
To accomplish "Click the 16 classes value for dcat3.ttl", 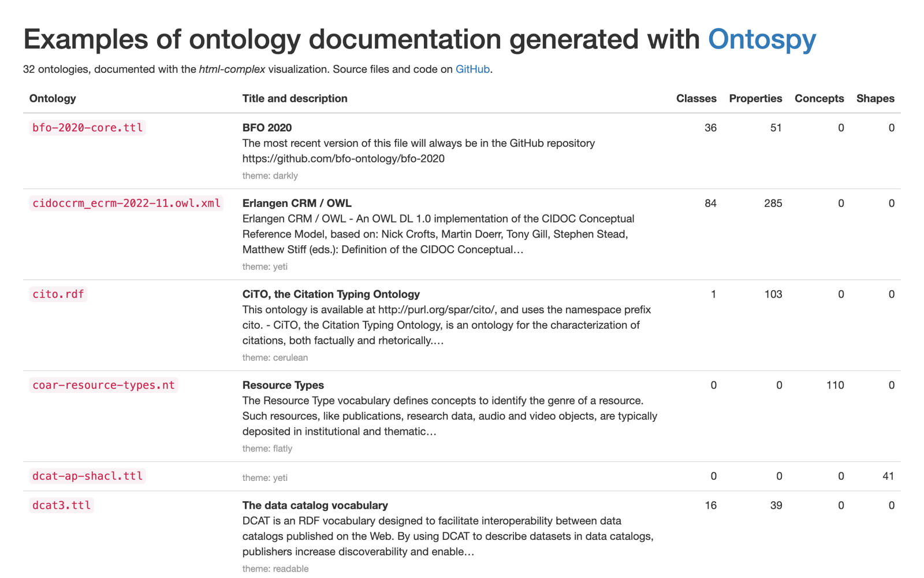I will click(x=710, y=505).
